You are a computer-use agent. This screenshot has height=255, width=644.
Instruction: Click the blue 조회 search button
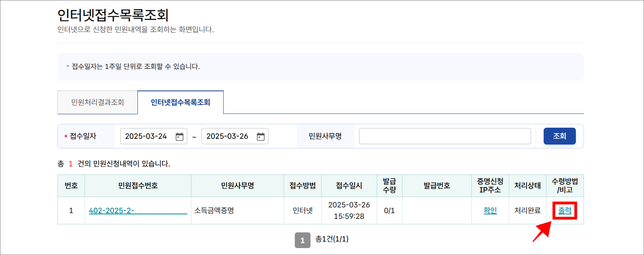(559, 136)
